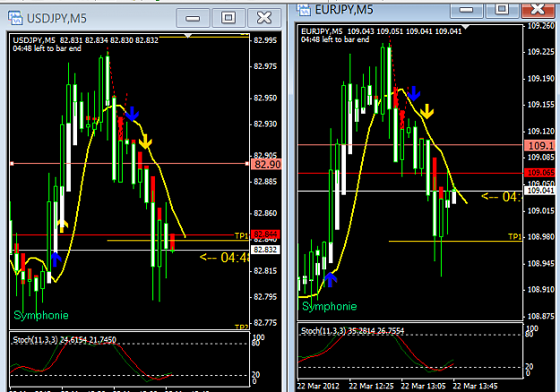Close the EURJPY,M5 chart window

click(538, 9)
